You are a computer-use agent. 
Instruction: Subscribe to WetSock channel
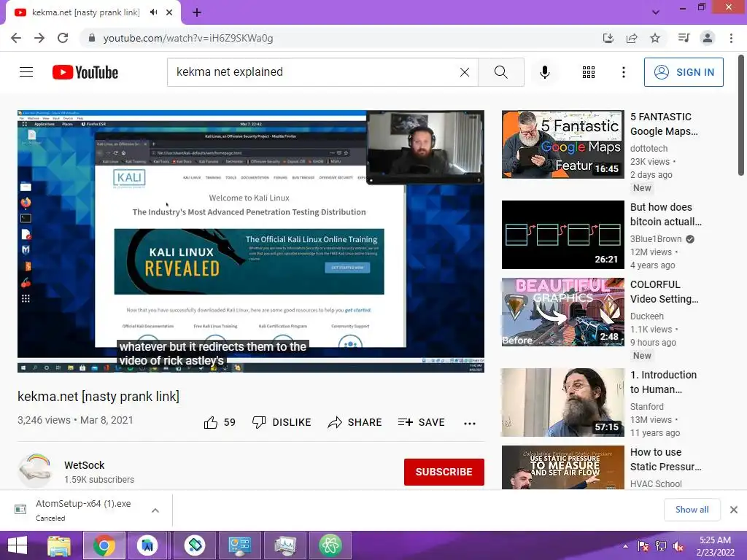pyautogui.click(x=444, y=472)
